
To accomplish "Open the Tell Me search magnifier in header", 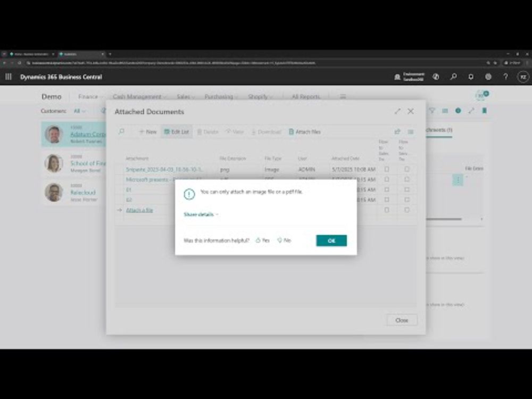I will (454, 77).
